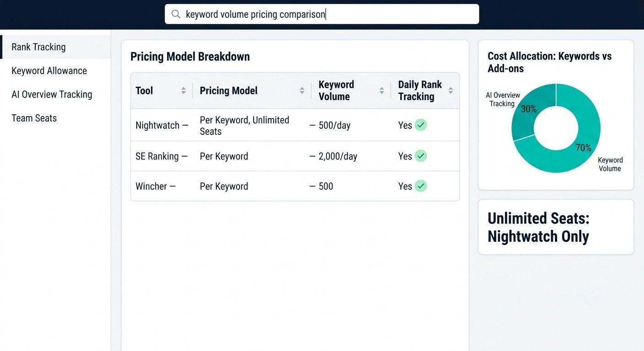The image size is (644, 351).
Task: Open the Rank Tracking sidebar item
Action: 55,47
